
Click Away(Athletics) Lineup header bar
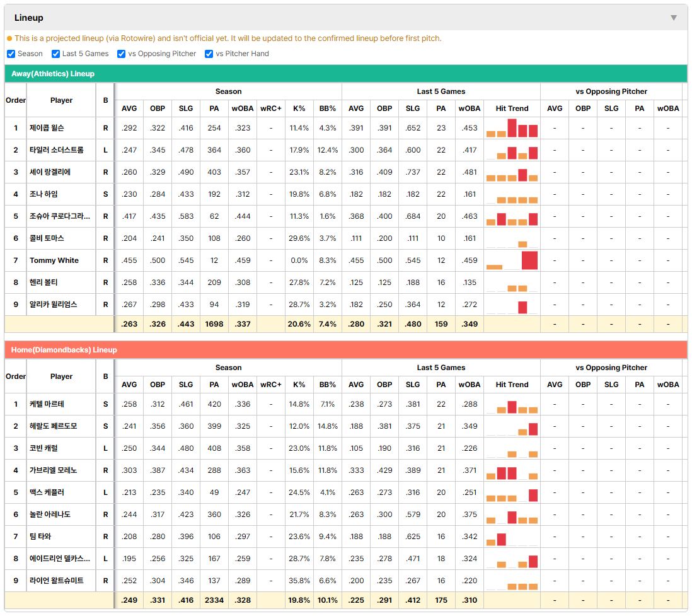(346, 74)
